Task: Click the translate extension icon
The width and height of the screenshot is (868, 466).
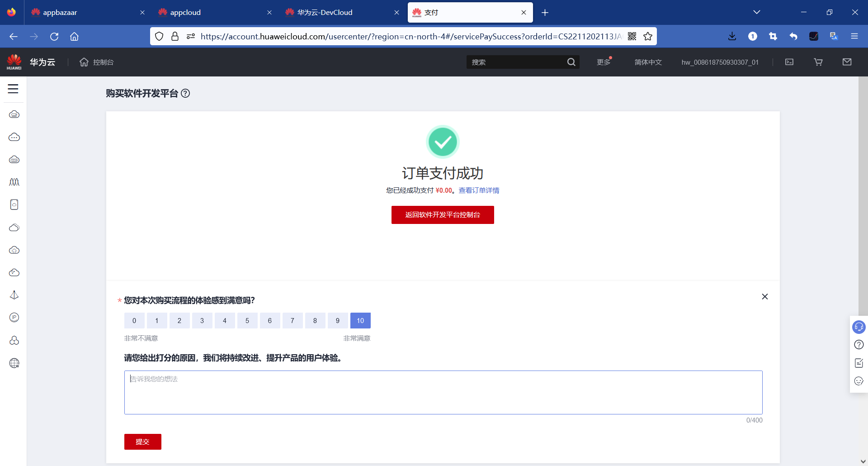Action: tap(834, 36)
